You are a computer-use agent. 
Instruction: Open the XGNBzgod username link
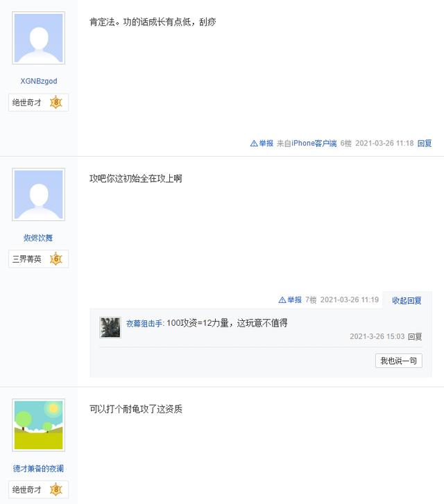click(39, 81)
